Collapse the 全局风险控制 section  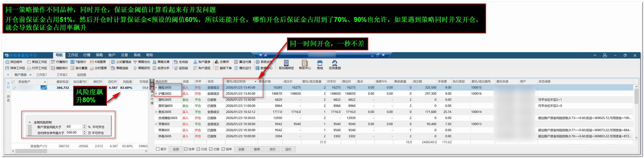click(x=30, y=122)
